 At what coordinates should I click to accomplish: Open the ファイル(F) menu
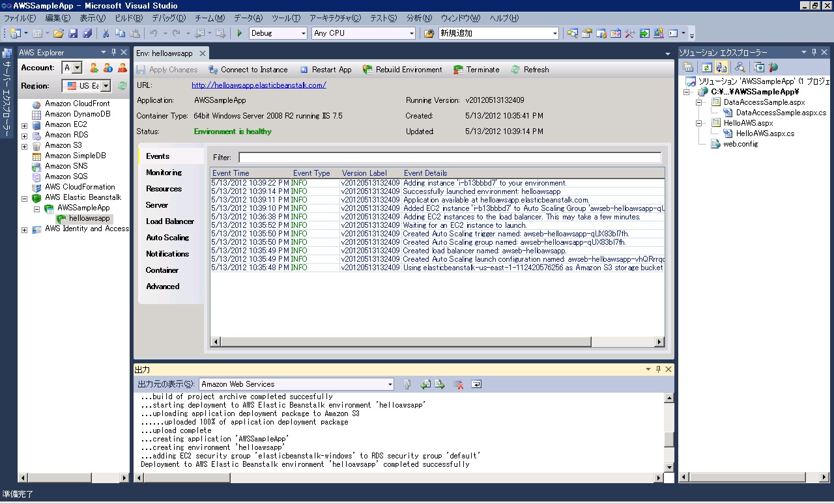coord(20,18)
